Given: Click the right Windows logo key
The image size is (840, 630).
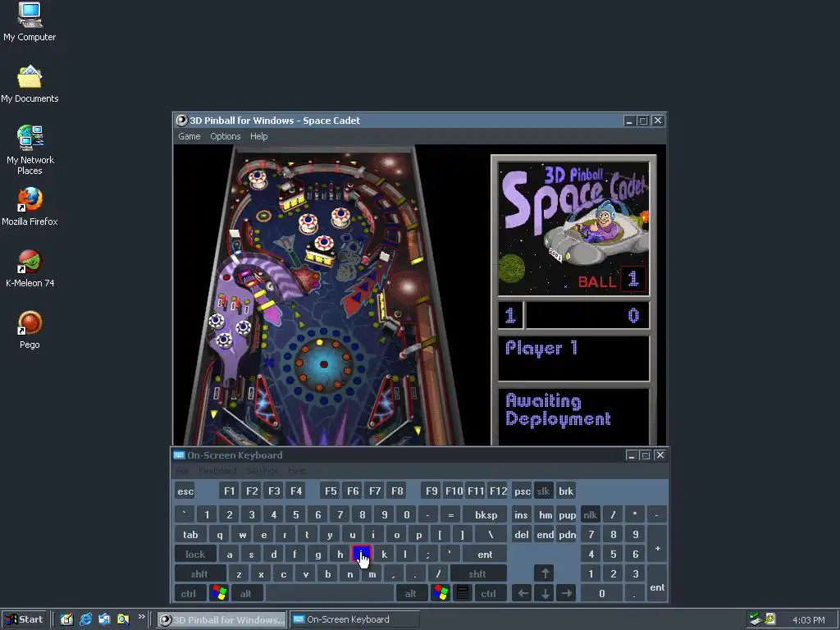Looking at the screenshot, I should 441,594.
